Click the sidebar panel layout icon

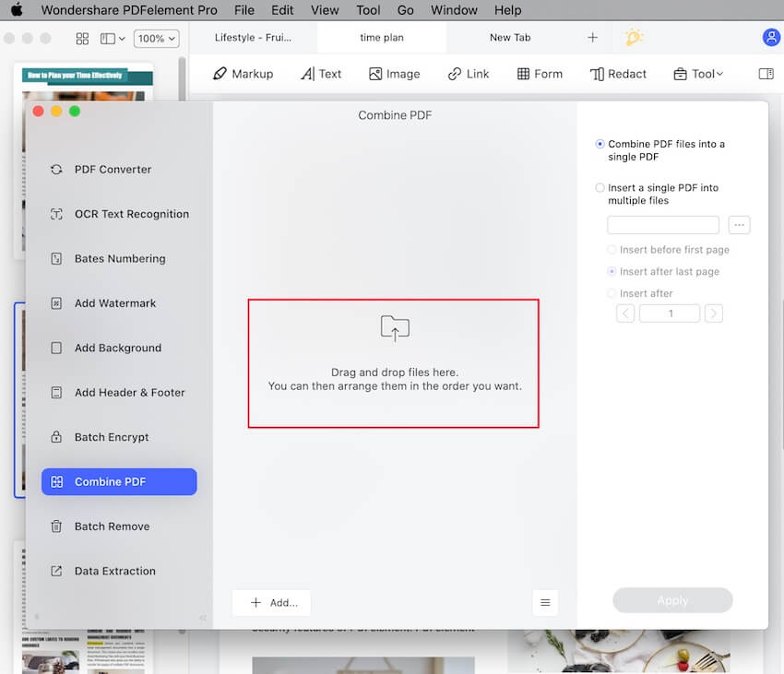coord(108,39)
